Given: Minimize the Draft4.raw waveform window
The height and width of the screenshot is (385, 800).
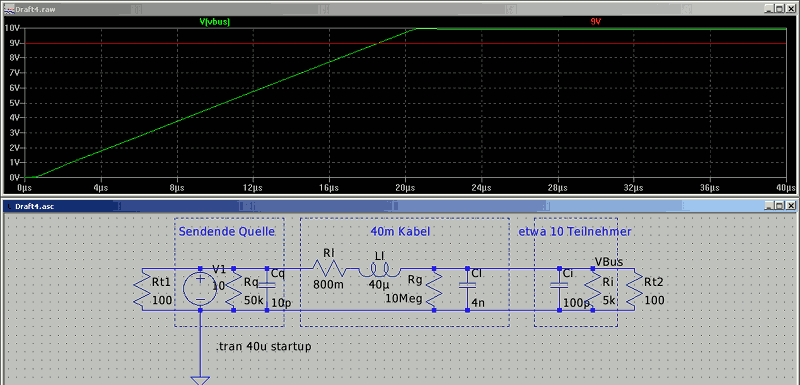Looking at the screenshot, I should tap(769, 8).
